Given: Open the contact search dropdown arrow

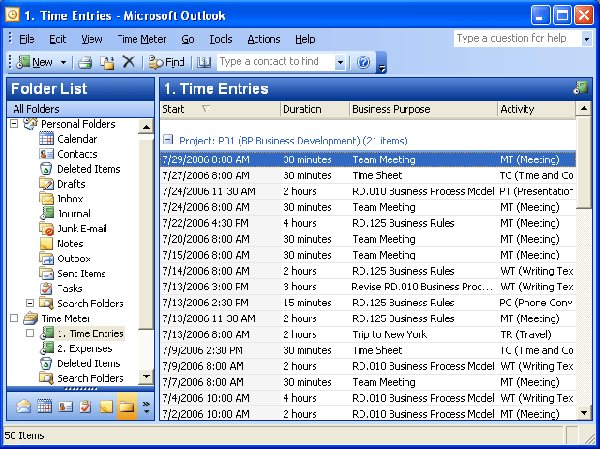Looking at the screenshot, I should click(340, 62).
